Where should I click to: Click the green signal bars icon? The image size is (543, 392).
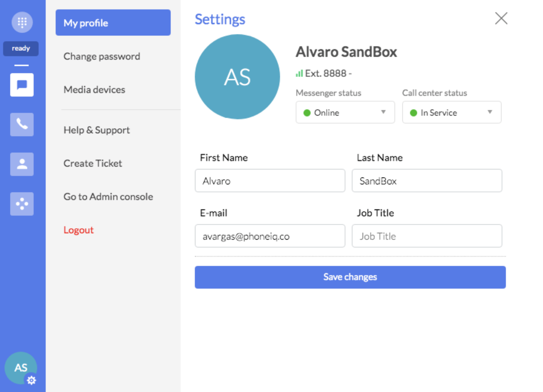[x=299, y=73]
